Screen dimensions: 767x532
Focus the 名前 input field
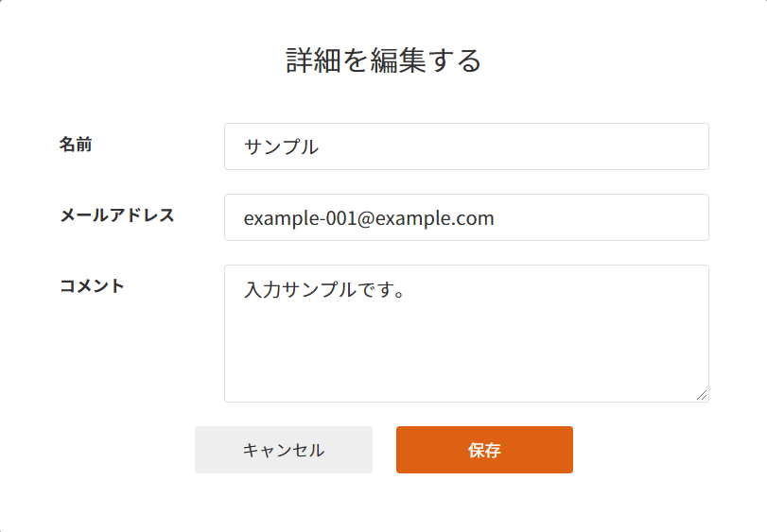coord(466,146)
